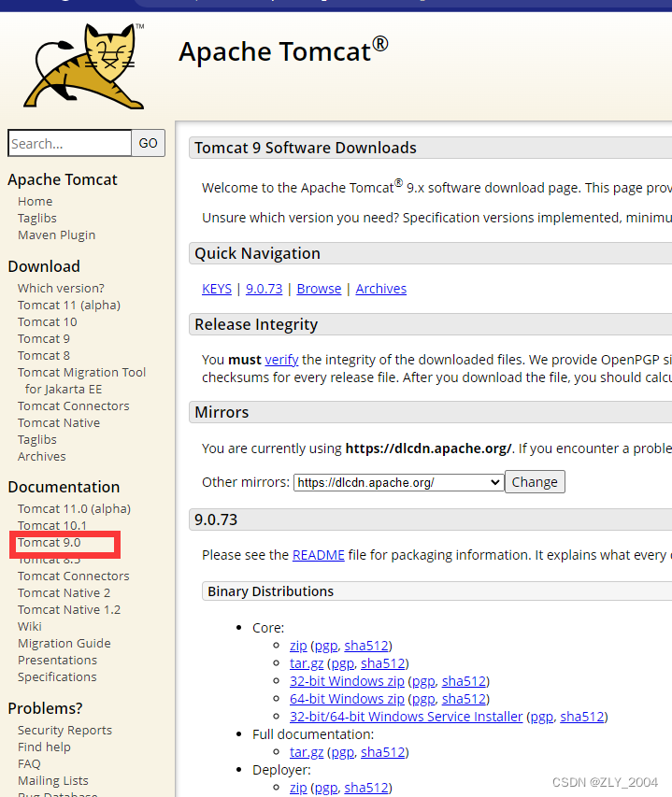Open sha512 checksum for Core zip
Image resolution: width=672 pixels, height=797 pixels.
pyautogui.click(x=366, y=646)
